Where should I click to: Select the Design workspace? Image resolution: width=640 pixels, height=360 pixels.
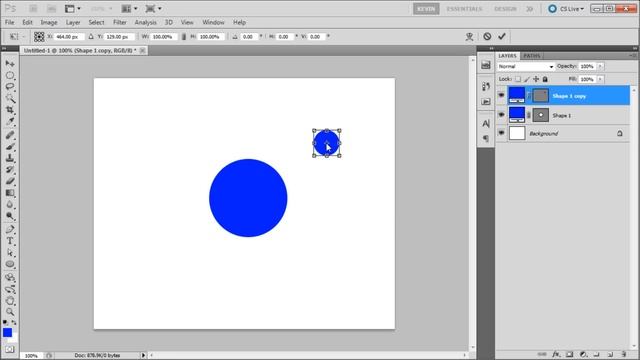pos(505,9)
